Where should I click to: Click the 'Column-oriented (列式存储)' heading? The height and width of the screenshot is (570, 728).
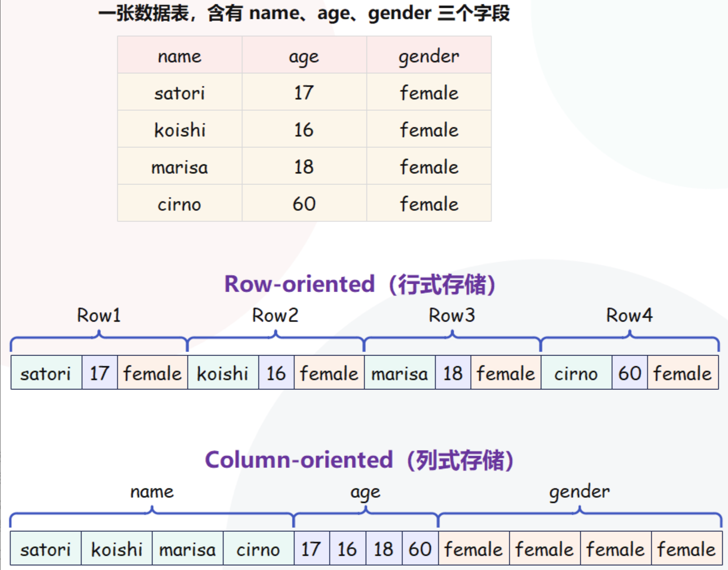[359, 460]
